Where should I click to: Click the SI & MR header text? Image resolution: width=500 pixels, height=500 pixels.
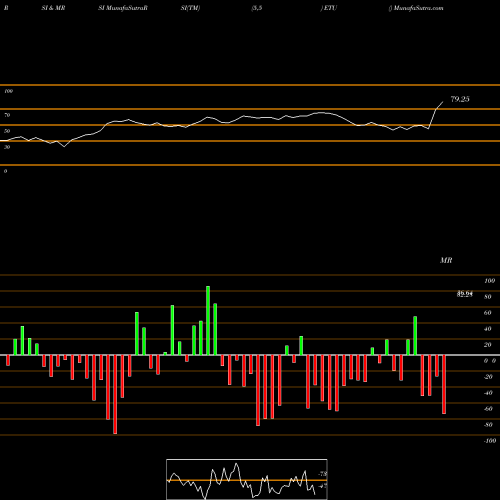coord(53,8)
